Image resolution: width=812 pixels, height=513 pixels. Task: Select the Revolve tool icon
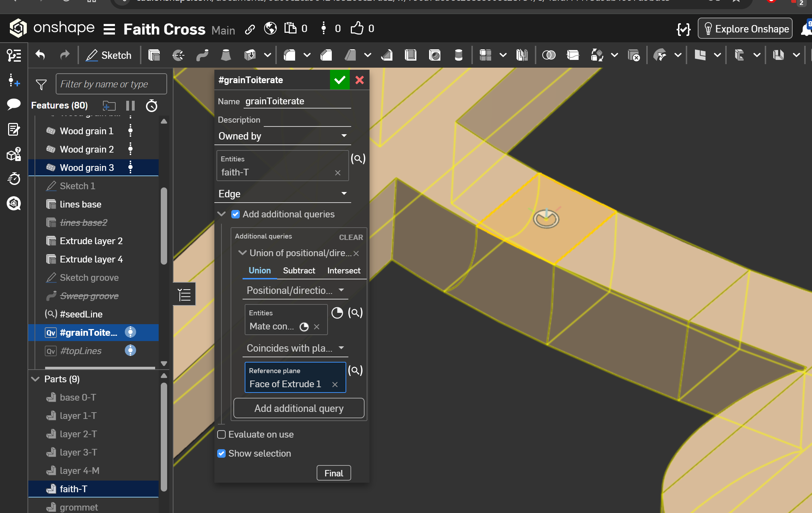178,55
